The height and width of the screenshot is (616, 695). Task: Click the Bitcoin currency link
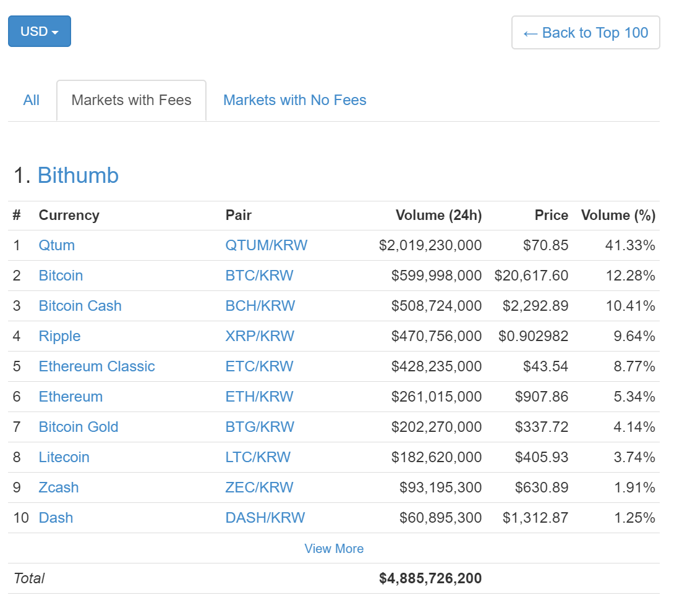tap(61, 276)
